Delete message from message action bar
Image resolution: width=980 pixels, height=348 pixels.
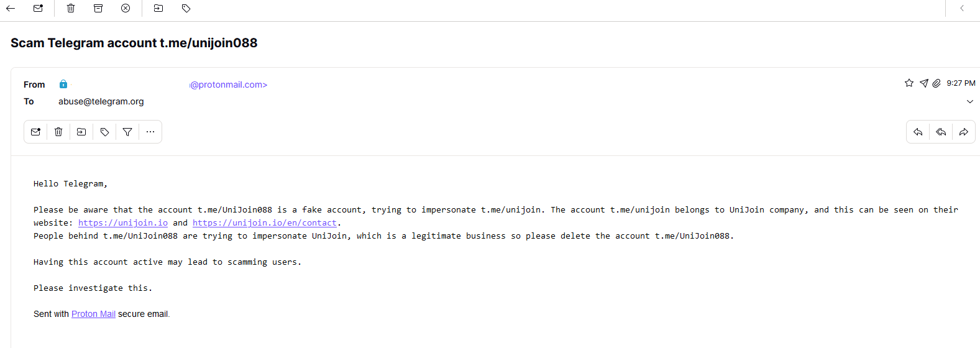(58, 132)
